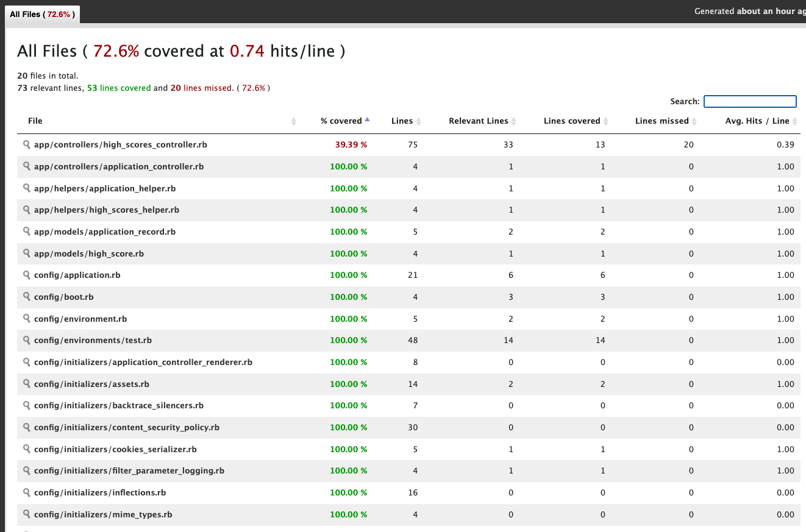The height and width of the screenshot is (532, 806).
Task: Open app/helpers/application_helper.rb file link
Action: coord(105,188)
